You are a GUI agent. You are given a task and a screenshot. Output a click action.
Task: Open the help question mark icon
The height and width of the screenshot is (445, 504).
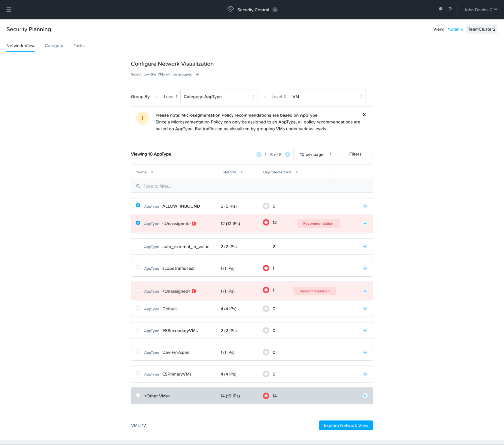[x=450, y=9]
